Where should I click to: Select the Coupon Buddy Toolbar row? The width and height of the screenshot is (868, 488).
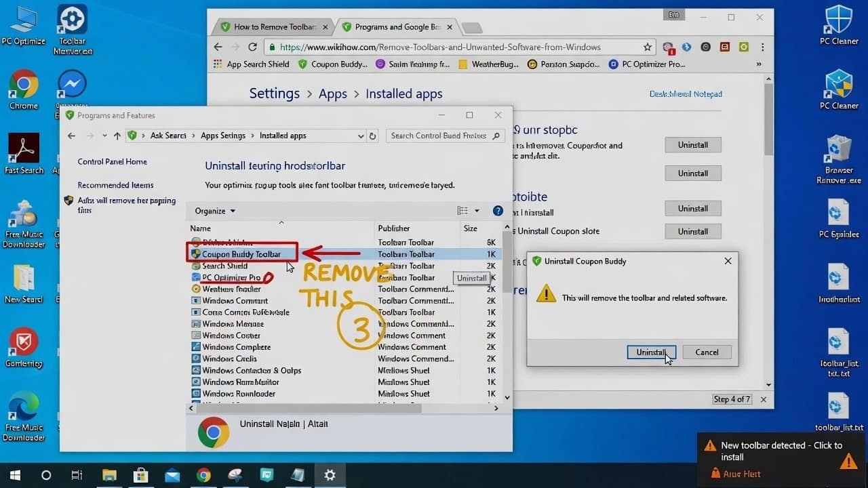click(344, 254)
